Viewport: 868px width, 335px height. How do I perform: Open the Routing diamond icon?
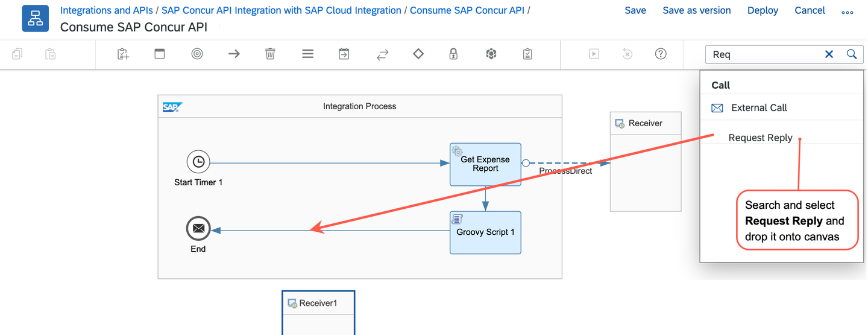(418, 54)
